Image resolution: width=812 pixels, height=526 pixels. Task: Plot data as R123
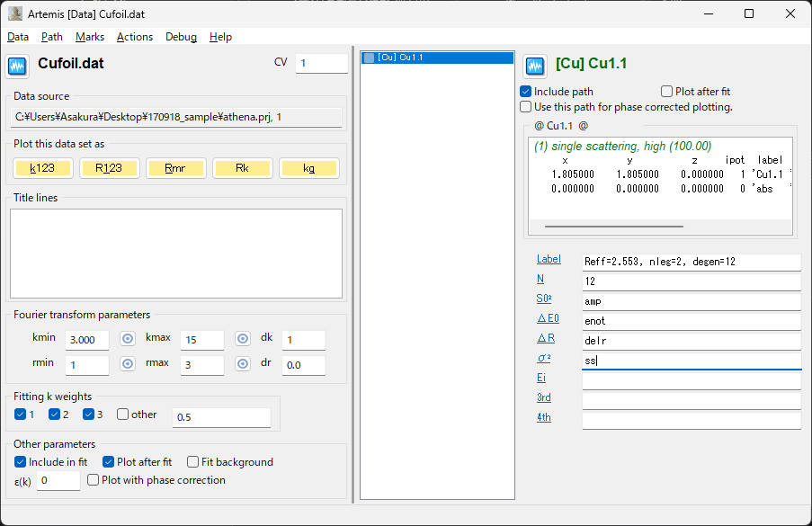(x=109, y=168)
